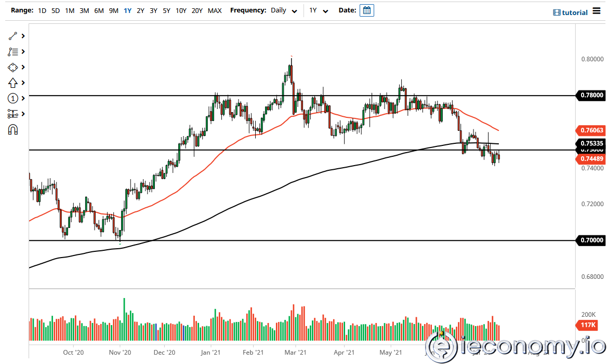Select the numbered annotation tool
The height and width of the screenshot is (364, 607).
click(13, 98)
